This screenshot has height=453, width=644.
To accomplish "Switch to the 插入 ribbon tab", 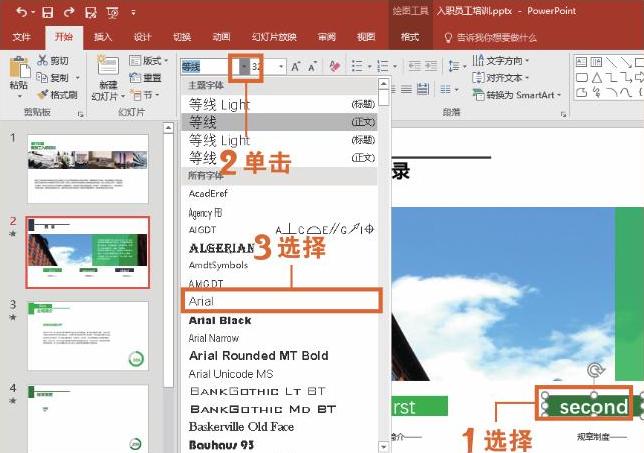I will coord(103,37).
